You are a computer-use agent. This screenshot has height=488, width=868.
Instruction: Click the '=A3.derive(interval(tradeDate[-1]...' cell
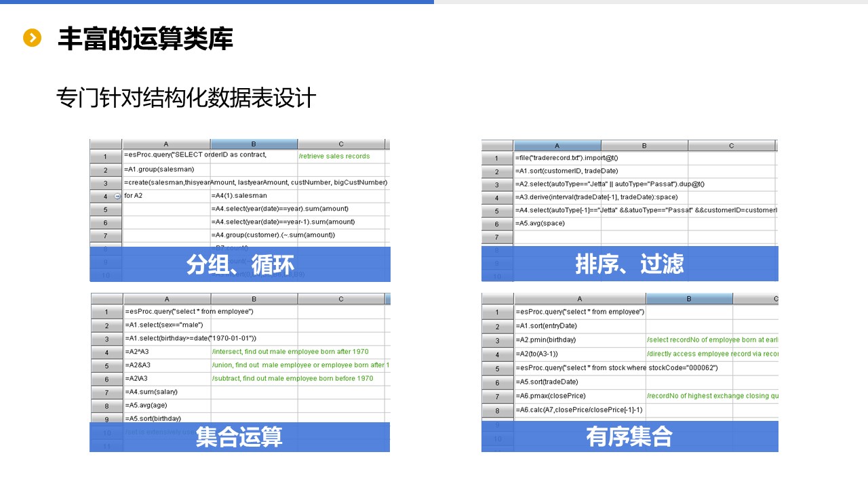(x=596, y=197)
